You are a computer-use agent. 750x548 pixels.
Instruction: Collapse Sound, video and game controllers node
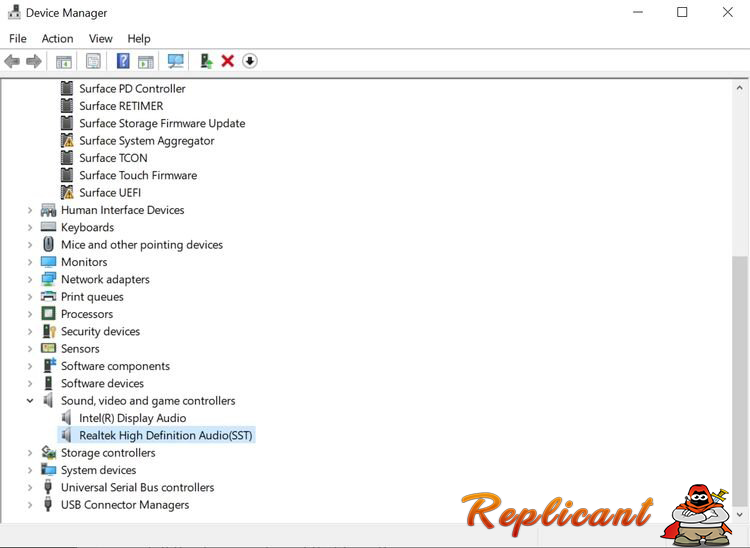pos(30,401)
